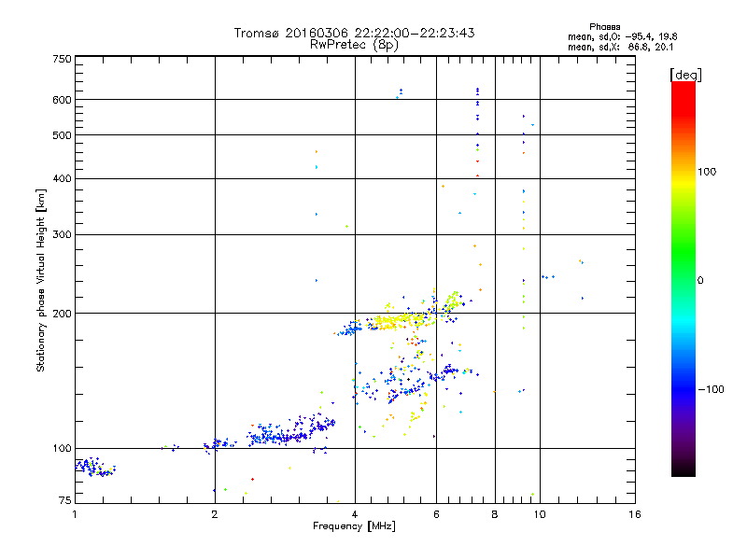Click the colorbar tick label '0'

click(x=699, y=281)
